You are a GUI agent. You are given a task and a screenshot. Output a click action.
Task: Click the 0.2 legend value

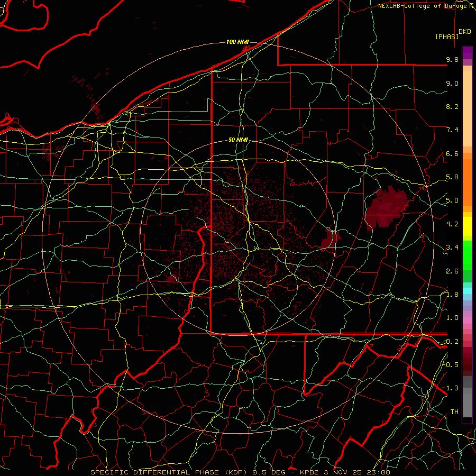[452, 342]
